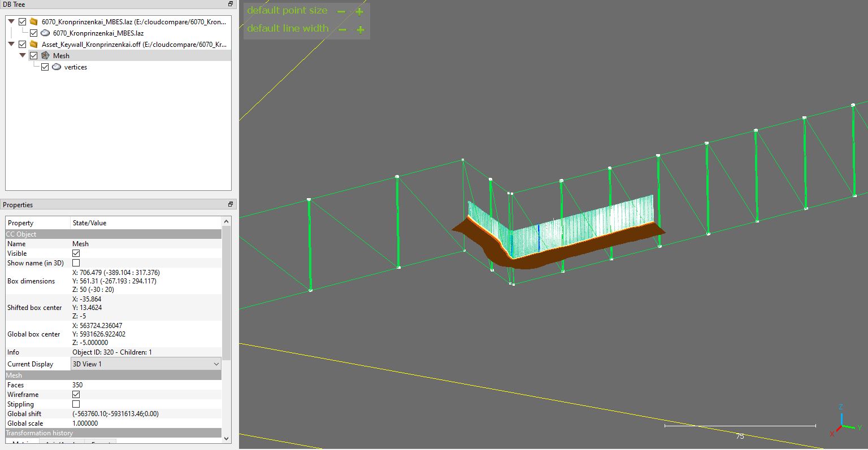The height and width of the screenshot is (450, 868).
Task: Click the folder icon of 6070_Kronprinzenkai_MBES.laz group
Action: click(x=34, y=21)
